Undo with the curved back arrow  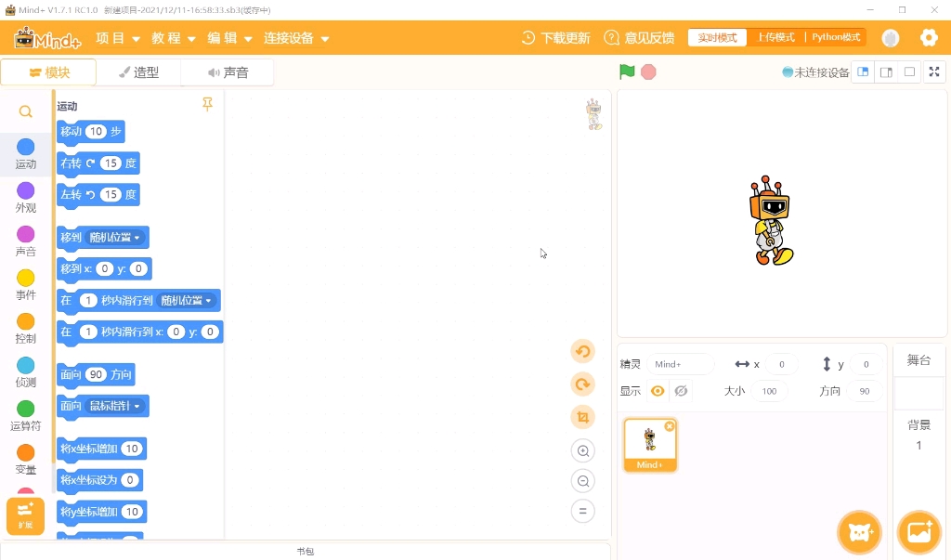(x=583, y=351)
